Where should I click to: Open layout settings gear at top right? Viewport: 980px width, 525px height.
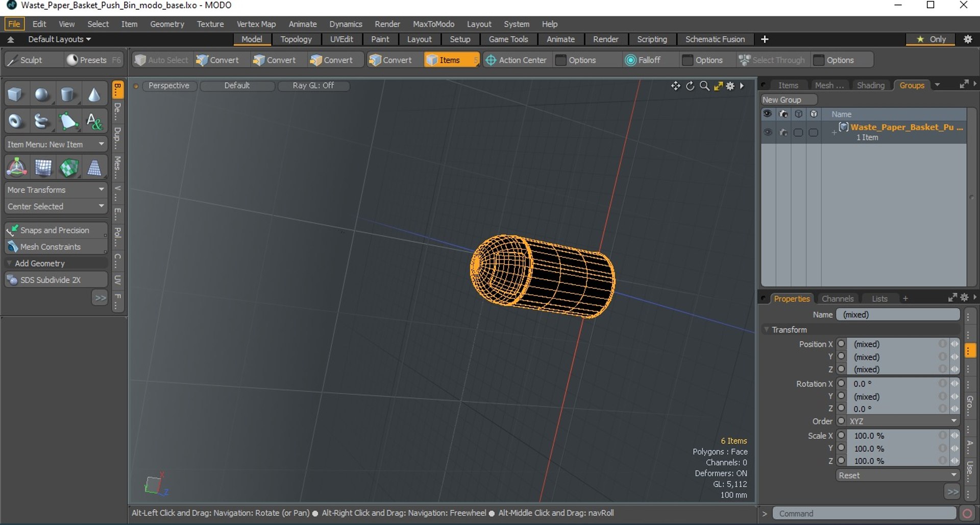click(968, 39)
